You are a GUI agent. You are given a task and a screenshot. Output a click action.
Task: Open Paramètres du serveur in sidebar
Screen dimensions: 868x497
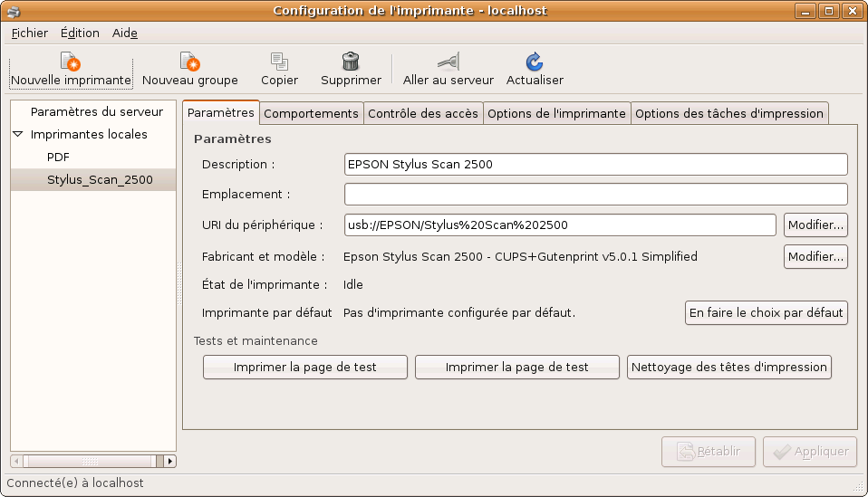[x=96, y=111]
